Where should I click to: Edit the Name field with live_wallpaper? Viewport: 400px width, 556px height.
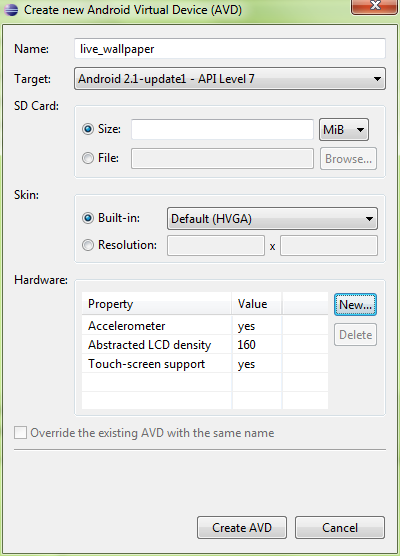pyautogui.click(x=230, y=49)
